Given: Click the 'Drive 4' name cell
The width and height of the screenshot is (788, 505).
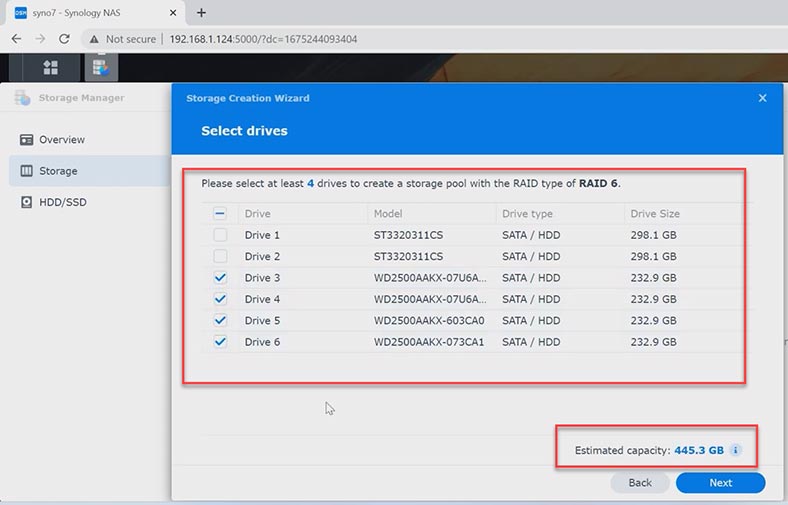Looking at the screenshot, I should click(x=262, y=299).
